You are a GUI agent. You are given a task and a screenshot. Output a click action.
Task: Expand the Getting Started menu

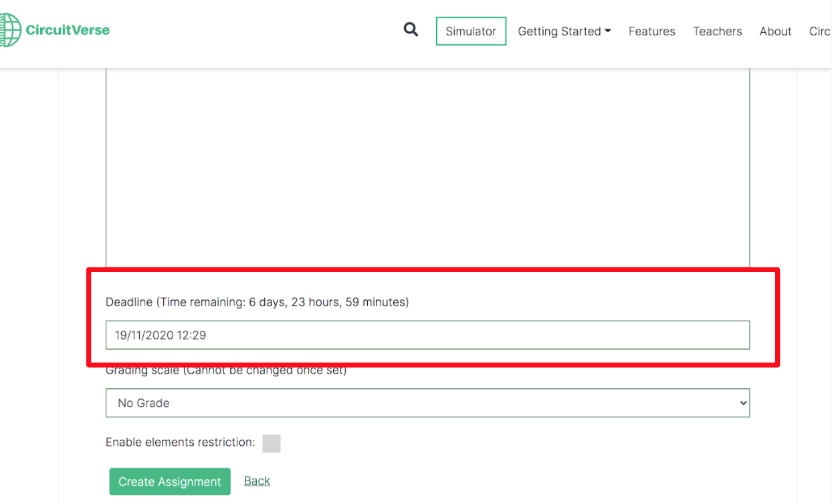559,31
